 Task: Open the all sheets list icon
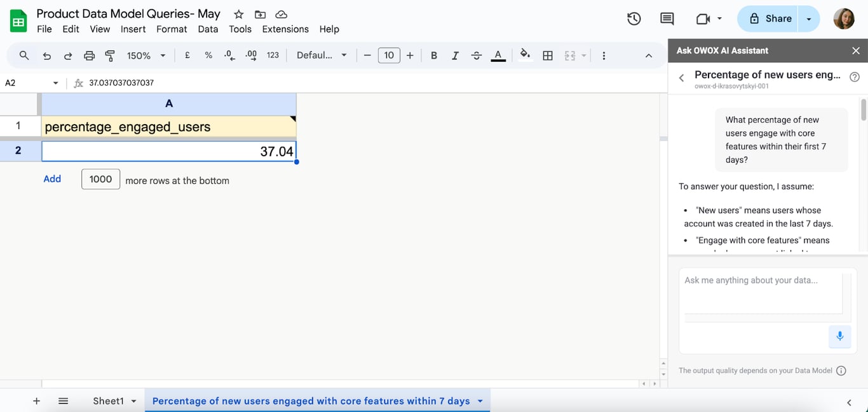coord(63,401)
